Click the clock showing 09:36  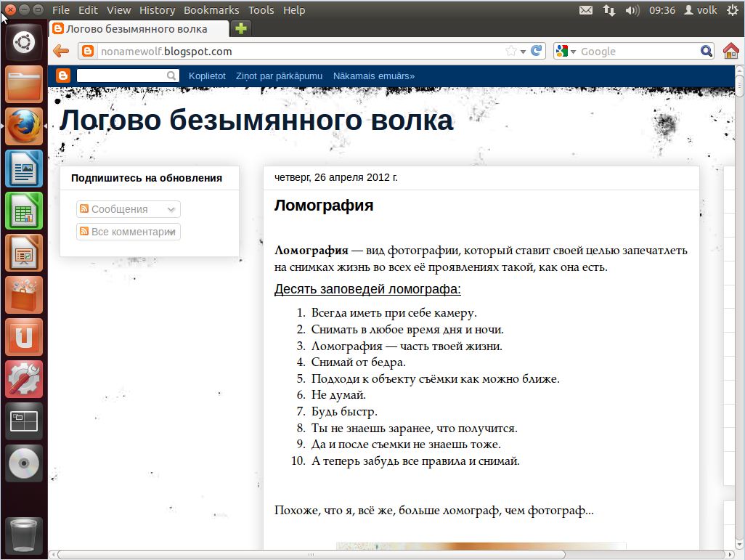661,10
